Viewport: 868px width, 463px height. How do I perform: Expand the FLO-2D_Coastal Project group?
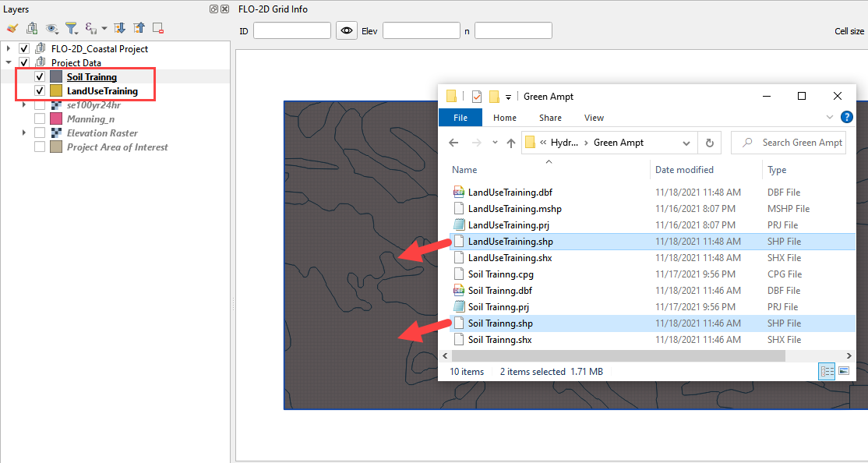9,49
